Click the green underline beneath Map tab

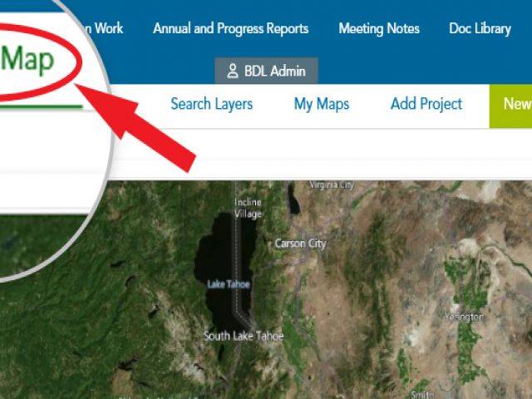tap(41, 107)
